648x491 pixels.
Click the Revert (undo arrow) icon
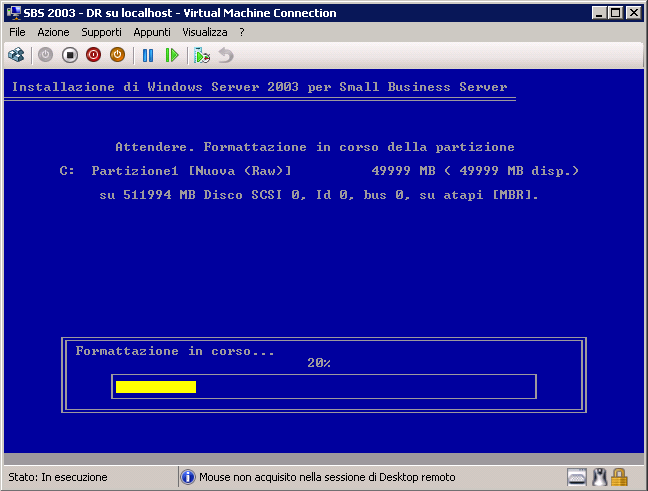point(226,55)
